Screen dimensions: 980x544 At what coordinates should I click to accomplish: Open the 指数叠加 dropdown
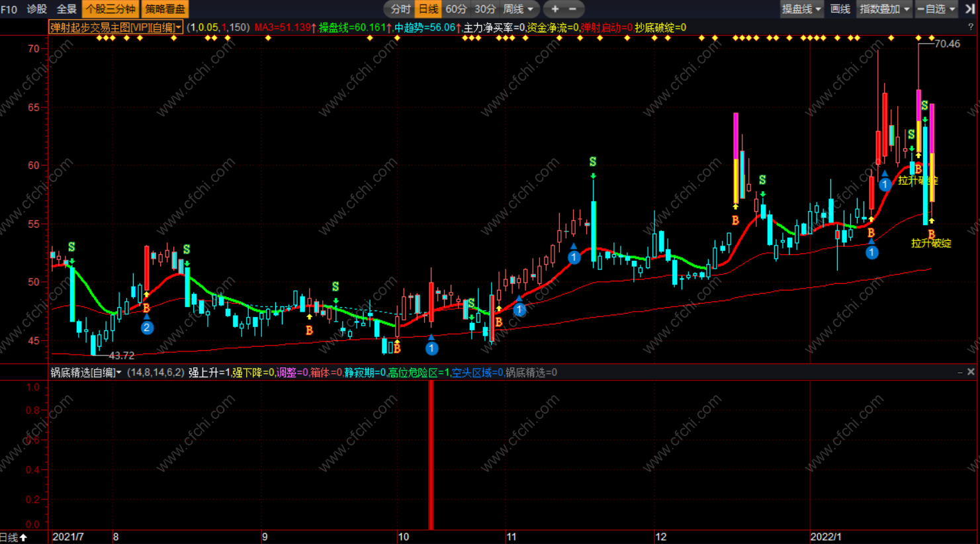pos(884,9)
